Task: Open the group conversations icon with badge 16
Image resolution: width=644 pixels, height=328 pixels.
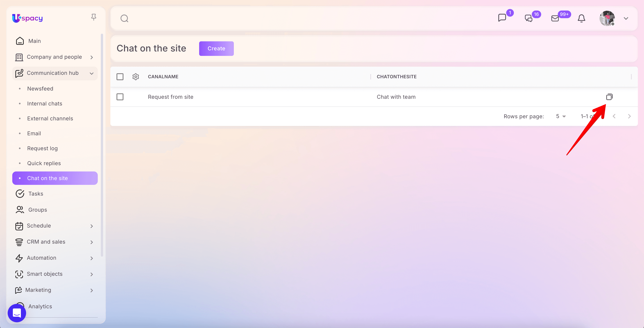Action: coord(528,18)
